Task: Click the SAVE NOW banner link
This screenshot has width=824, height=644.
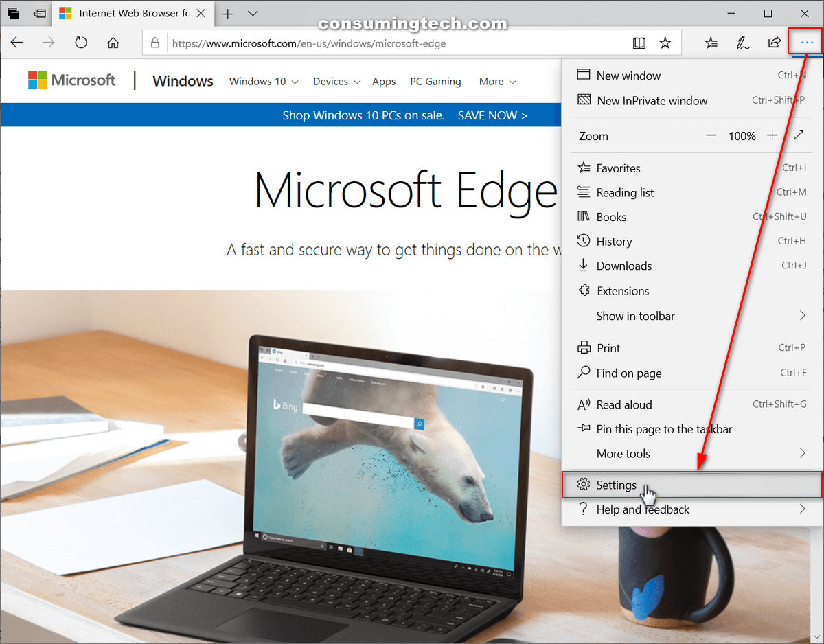Action: pyautogui.click(x=492, y=115)
